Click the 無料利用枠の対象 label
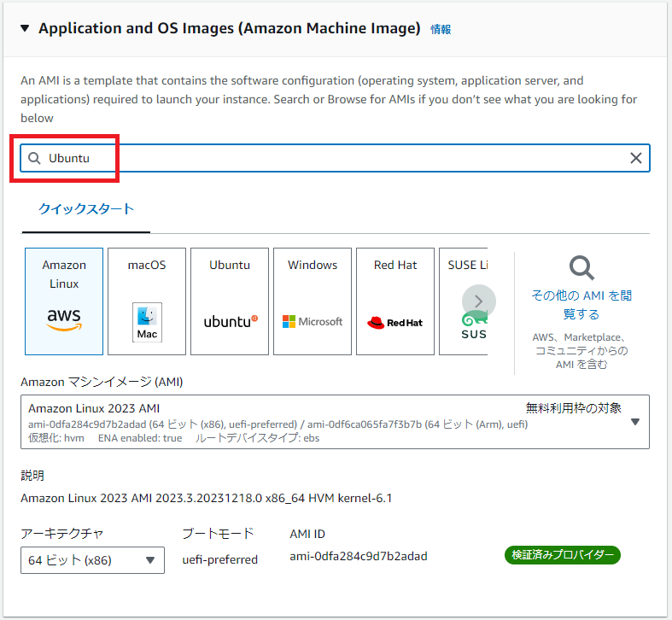 [574, 408]
